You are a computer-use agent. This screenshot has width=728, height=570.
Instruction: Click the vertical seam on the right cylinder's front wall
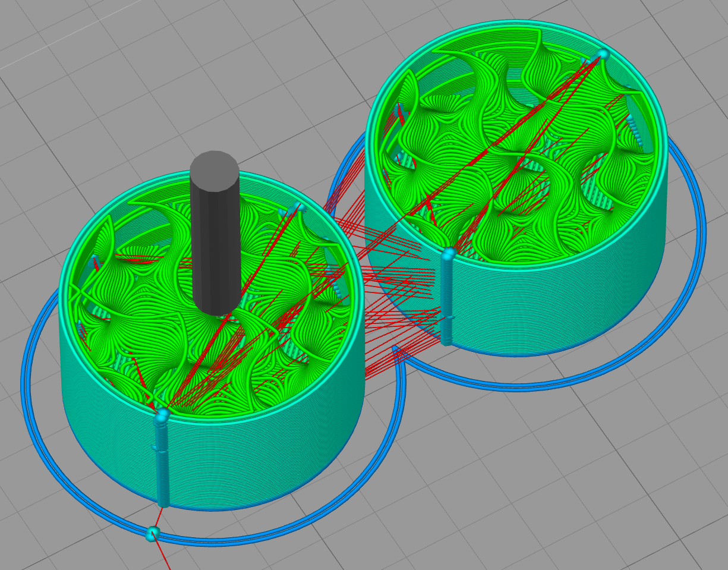pos(447,296)
